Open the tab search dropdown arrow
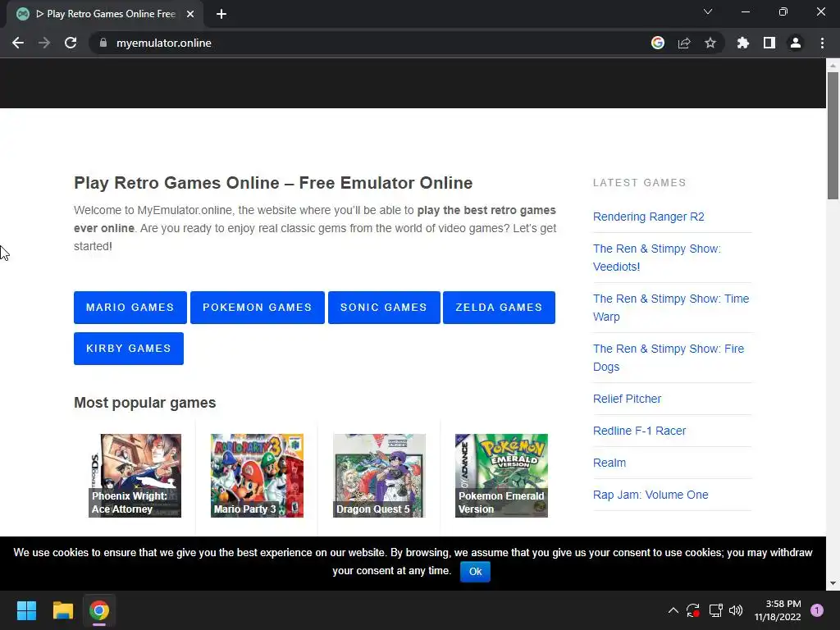This screenshot has width=840, height=630. pos(708,11)
